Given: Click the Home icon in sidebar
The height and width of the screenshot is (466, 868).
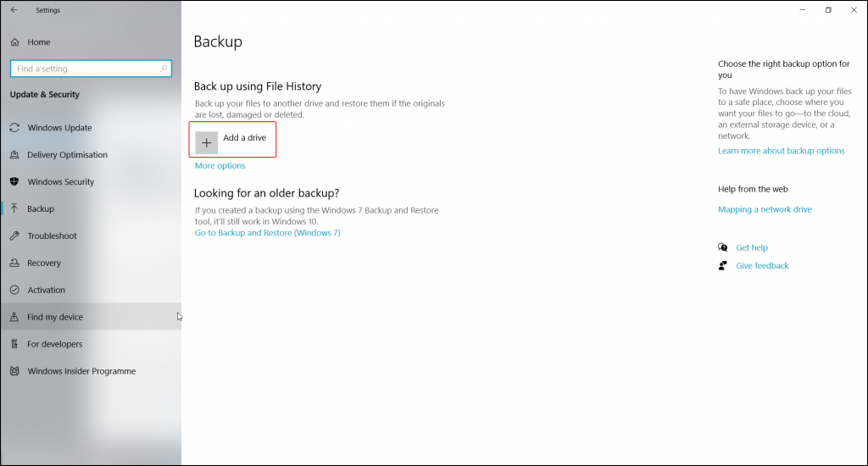Looking at the screenshot, I should coord(14,42).
